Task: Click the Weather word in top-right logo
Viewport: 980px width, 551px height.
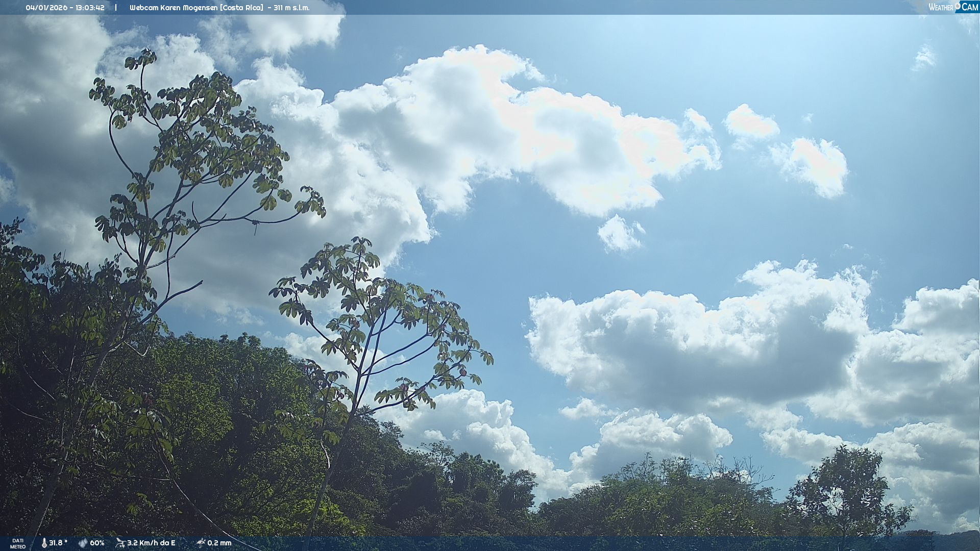Action: pos(941,8)
